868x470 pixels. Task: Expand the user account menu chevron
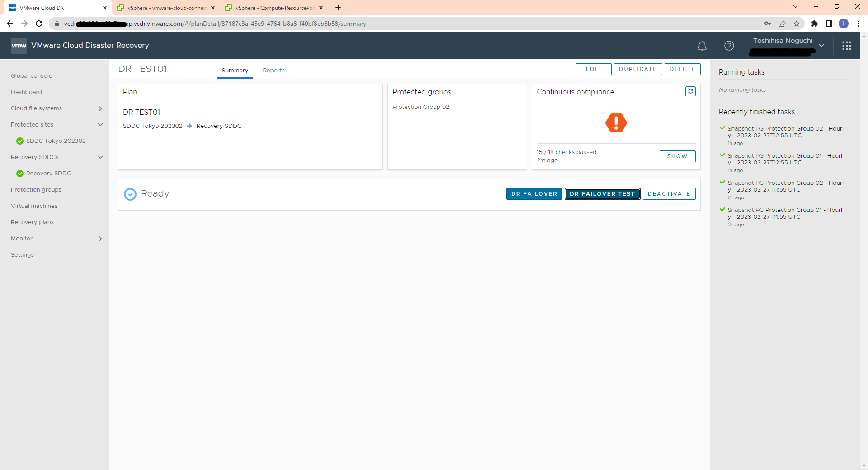coord(821,46)
